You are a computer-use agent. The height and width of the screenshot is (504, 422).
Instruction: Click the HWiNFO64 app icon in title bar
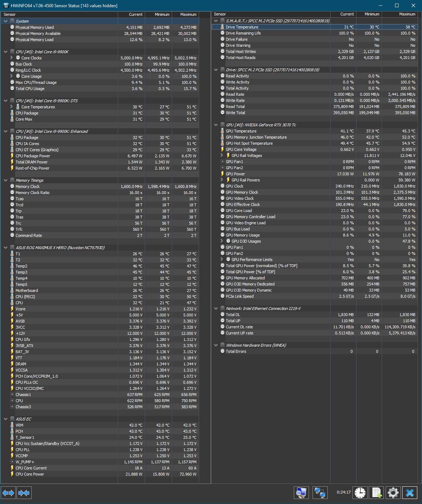click(6, 5)
